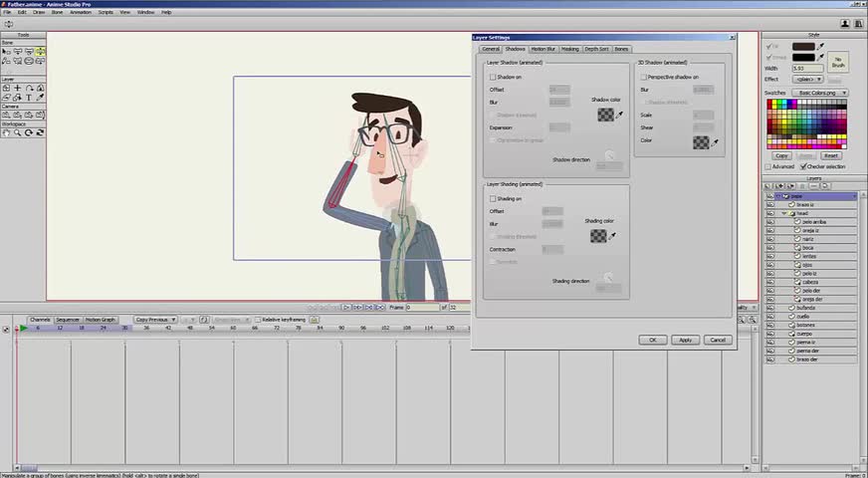The width and height of the screenshot is (868, 478).
Task: Click zoom-in magnifier on the timeline
Action: pos(741,320)
